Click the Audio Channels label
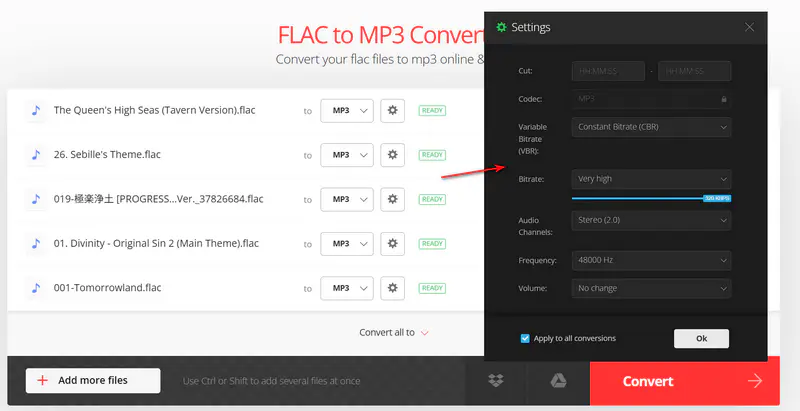Screen dimensions: 800x411 536,226
